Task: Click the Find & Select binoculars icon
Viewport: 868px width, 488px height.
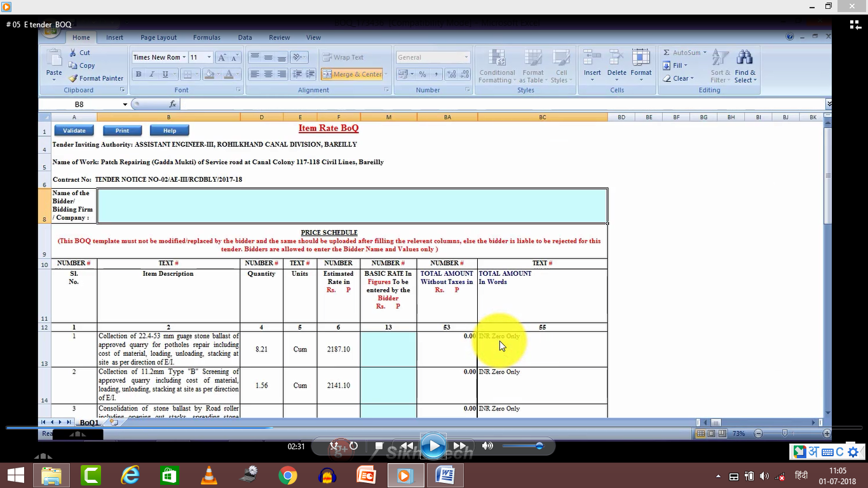Action: click(745, 58)
